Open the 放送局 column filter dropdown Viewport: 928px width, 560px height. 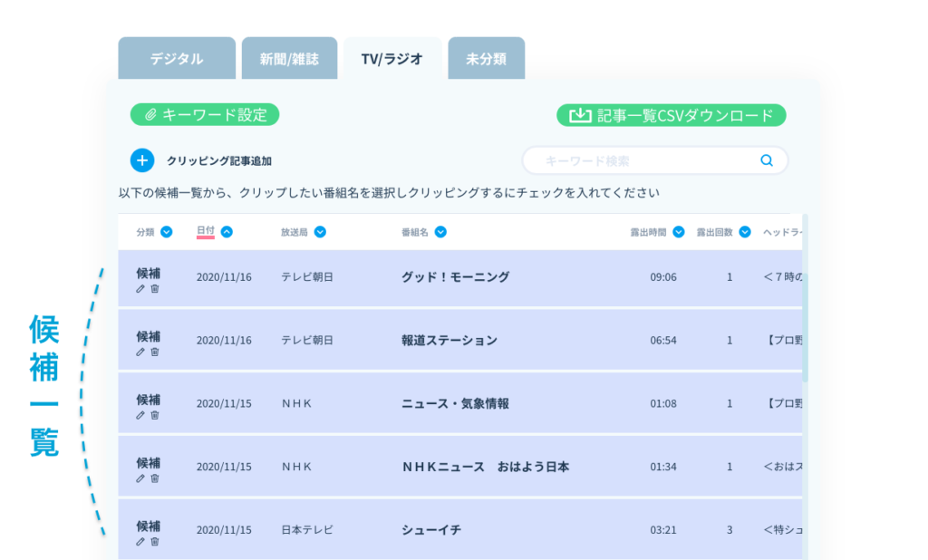pos(320,232)
